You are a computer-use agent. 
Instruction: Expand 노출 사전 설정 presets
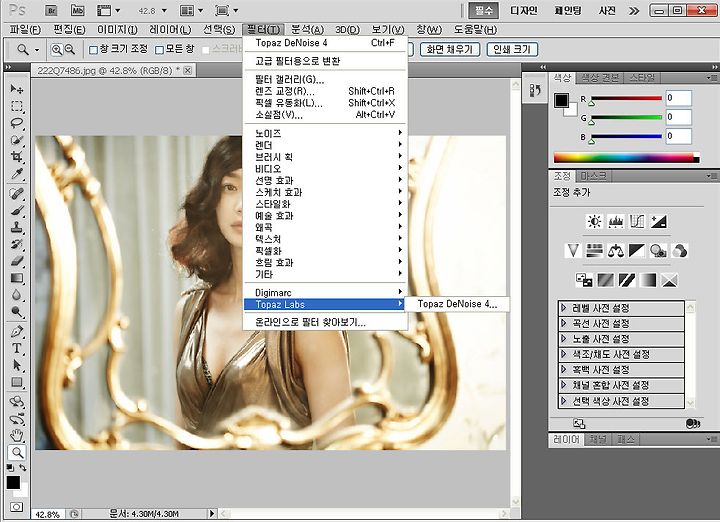(564, 339)
